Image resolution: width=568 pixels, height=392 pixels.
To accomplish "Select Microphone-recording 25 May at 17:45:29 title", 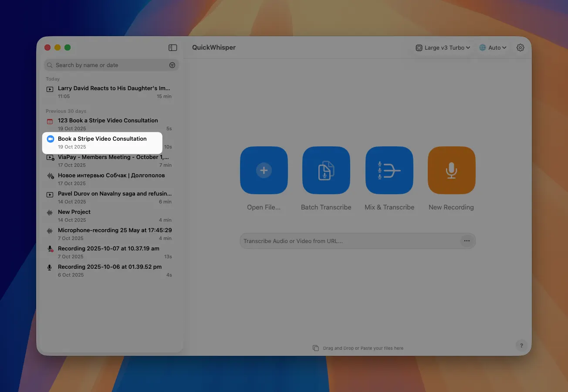I will point(115,230).
